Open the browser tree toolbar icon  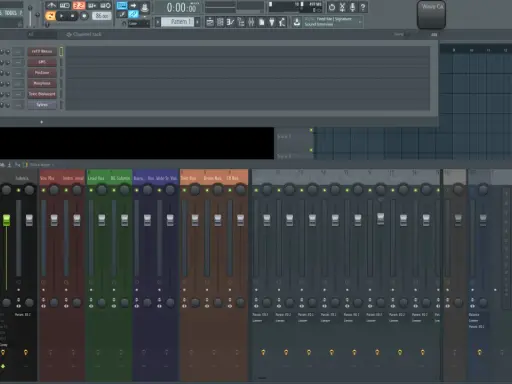(x=241, y=22)
